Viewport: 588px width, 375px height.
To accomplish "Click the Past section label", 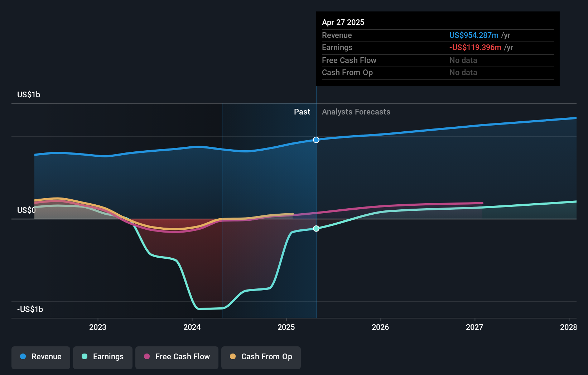I will pos(302,112).
